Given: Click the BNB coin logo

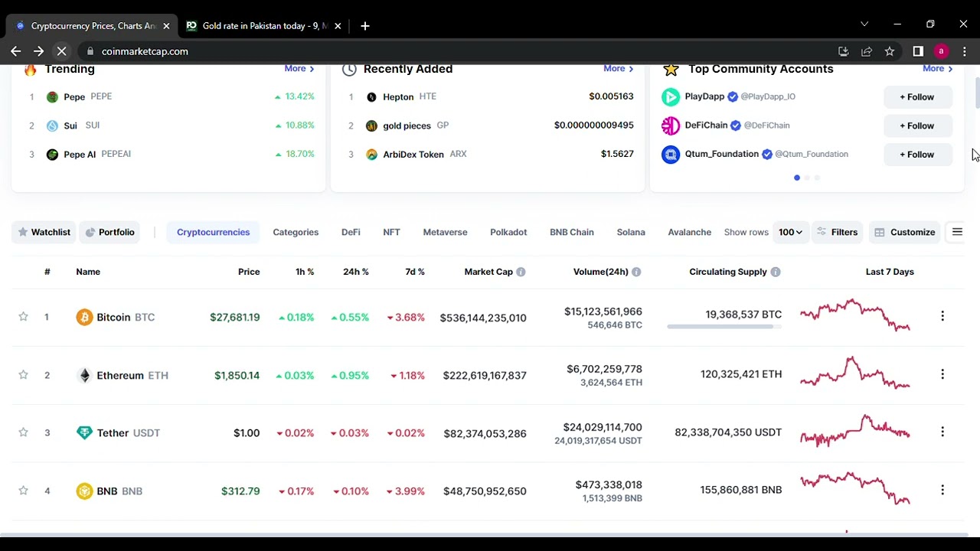Looking at the screenshot, I should click(x=84, y=491).
